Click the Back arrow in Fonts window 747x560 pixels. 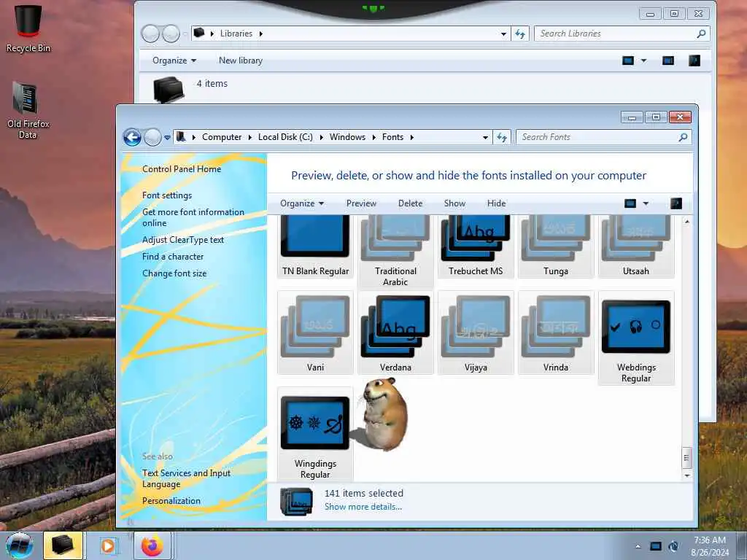(x=132, y=137)
